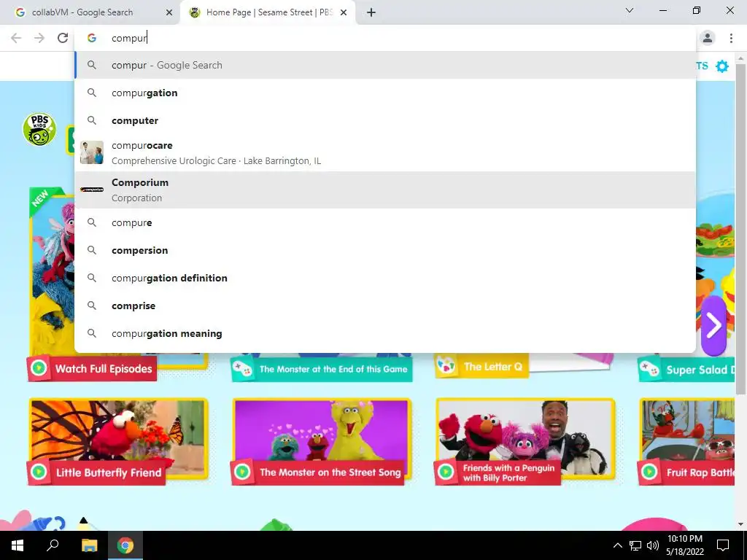Open a new browser tab
747x560 pixels.
pos(371,12)
